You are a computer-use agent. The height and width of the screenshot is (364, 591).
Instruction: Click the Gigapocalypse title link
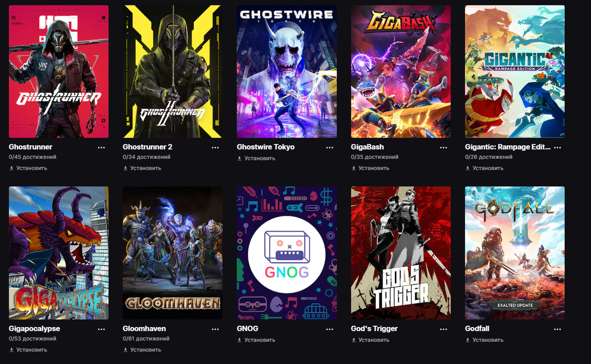coord(35,328)
